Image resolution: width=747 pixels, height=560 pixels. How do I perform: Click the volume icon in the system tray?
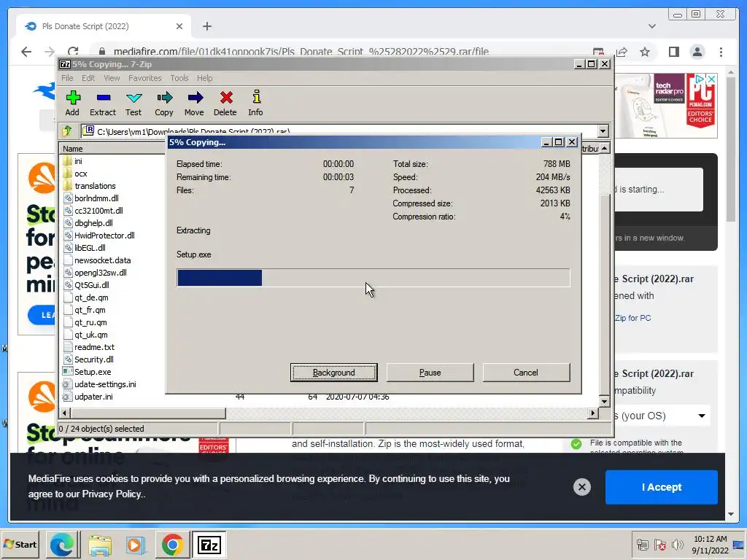pyautogui.click(x=676, y=545)
